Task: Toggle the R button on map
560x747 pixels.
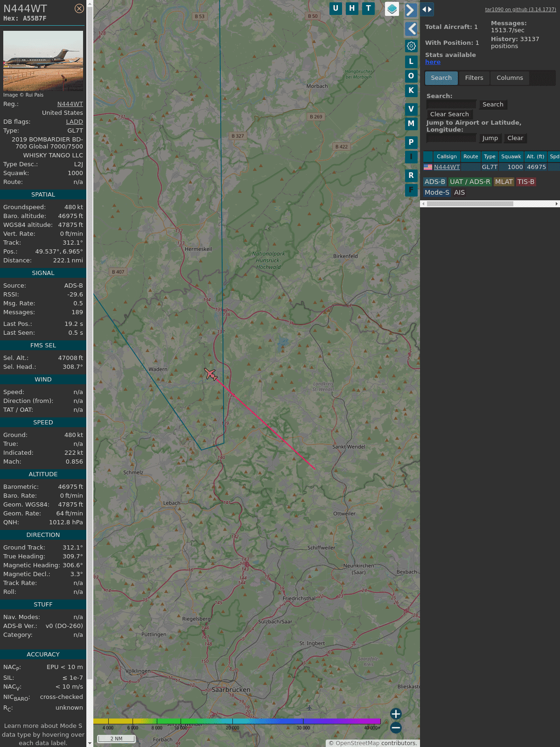Action: click(x=411, y=176)
